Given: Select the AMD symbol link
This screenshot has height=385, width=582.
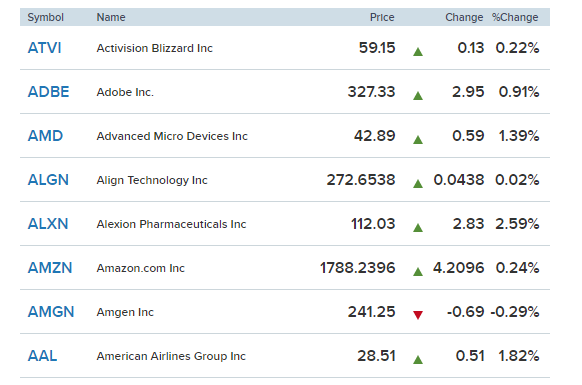Looking at the screenshot, I should click(x=45, y=136).
